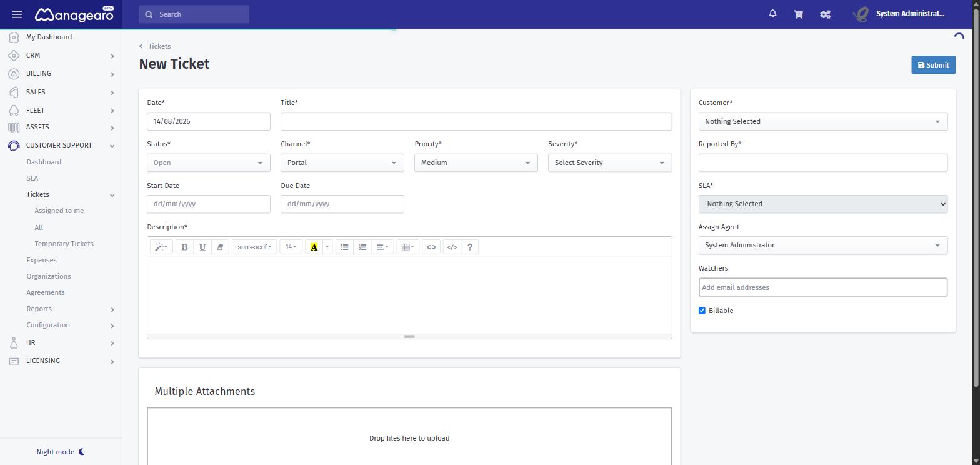980x465 pixels.
Task: Click the description editor resize handle
Action: (409, 337)
